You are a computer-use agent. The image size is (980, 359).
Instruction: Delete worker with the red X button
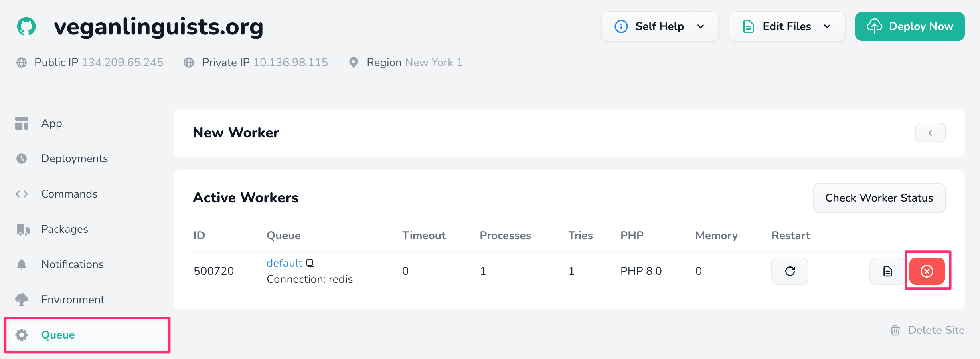point(927,271)
